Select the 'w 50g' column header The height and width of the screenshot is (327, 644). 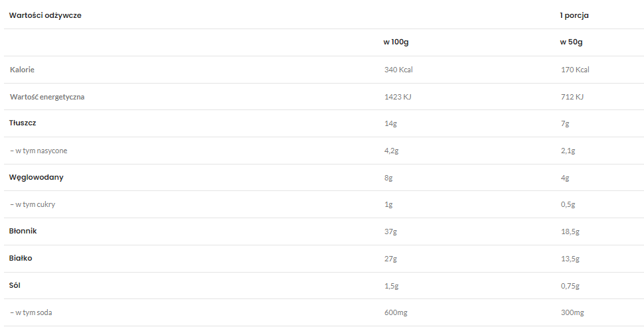[571, 42]
